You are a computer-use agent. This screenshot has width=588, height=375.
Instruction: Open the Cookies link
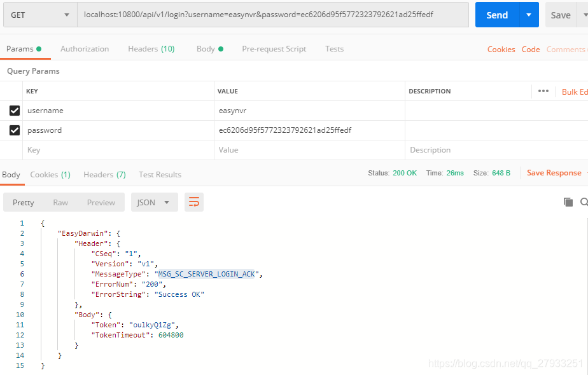click(501, 50)
